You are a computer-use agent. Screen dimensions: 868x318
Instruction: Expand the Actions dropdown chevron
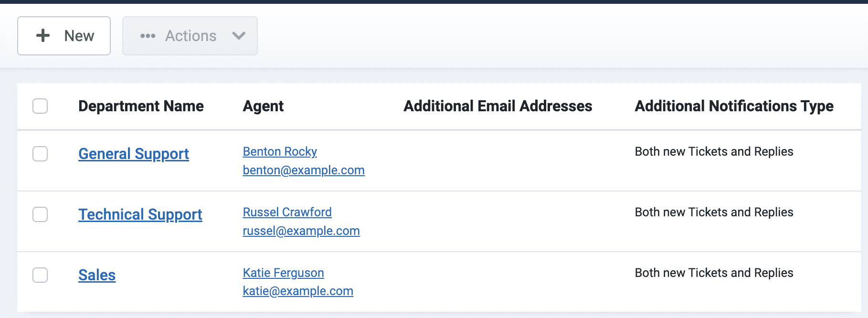pos(239,36)
